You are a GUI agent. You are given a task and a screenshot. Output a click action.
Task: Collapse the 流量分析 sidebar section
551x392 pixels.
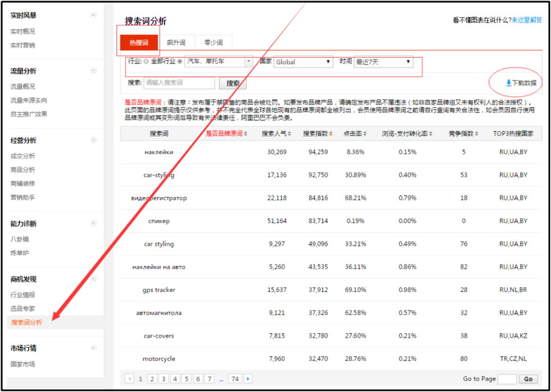coord(94,71)
